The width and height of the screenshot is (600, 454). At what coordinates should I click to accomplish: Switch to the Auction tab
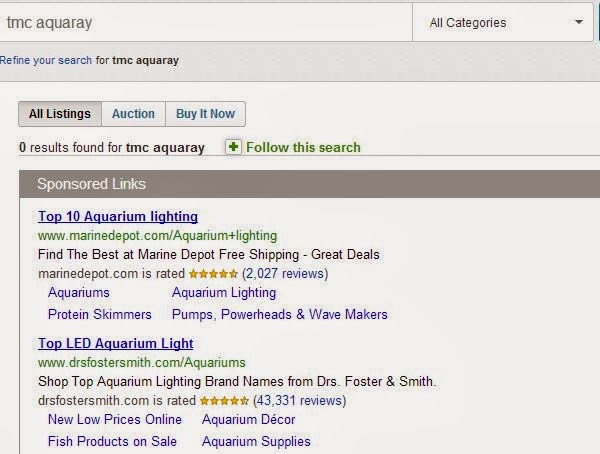133,114
